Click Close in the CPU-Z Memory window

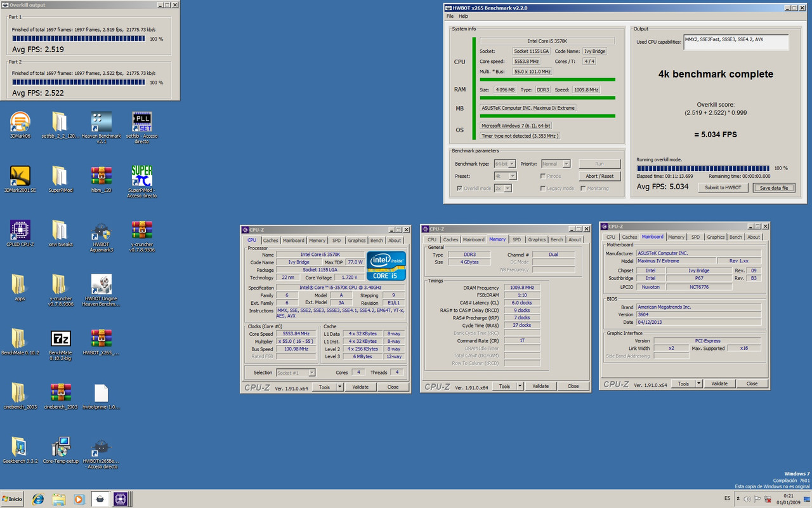tap(573, 386)
